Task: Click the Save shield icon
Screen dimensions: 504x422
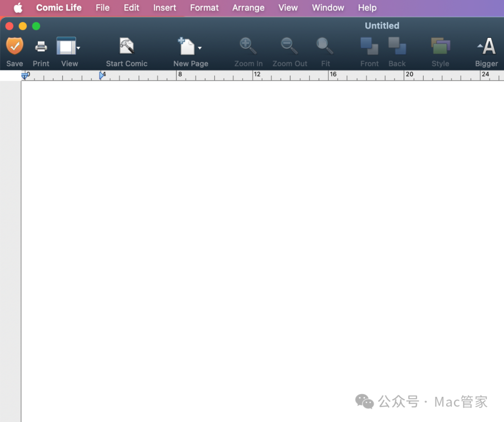Action: pos(14,46)
